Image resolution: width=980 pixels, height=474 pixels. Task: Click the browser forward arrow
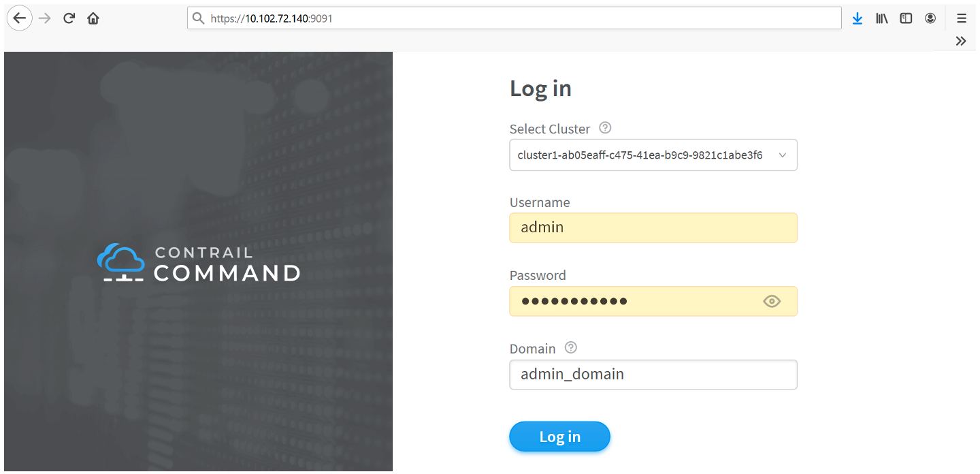45,18
